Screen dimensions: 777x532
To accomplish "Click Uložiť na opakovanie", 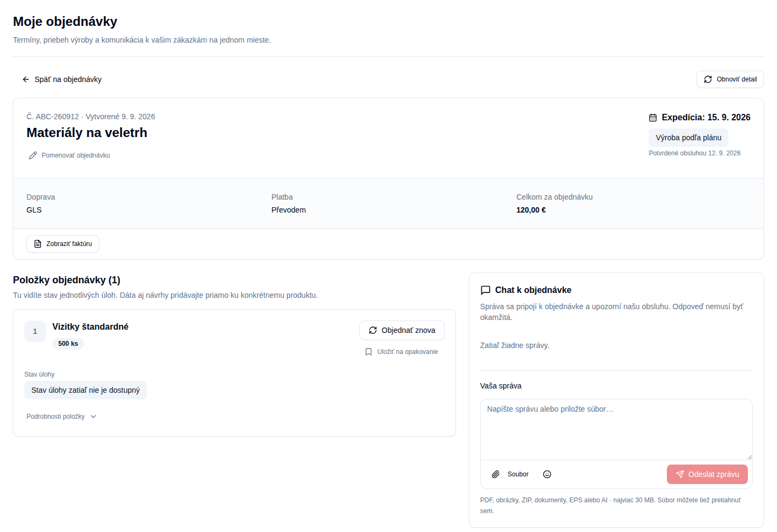I will pos(402,352).
